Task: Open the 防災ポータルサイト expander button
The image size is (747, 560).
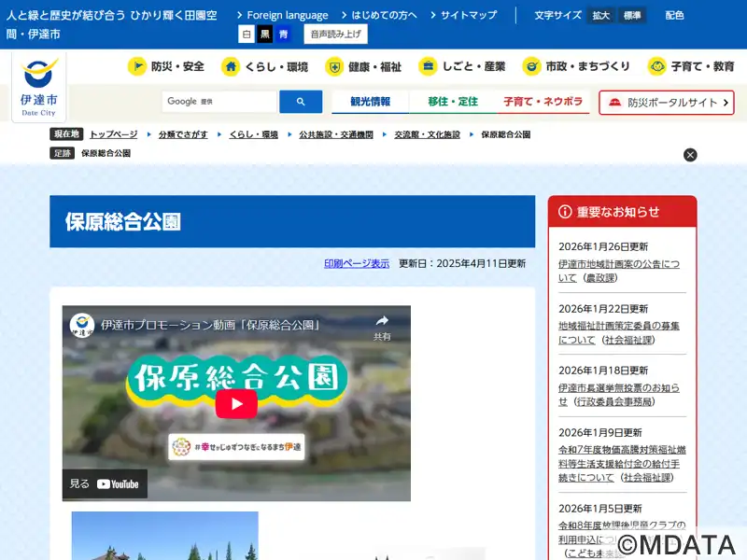Action: (667, 103)
